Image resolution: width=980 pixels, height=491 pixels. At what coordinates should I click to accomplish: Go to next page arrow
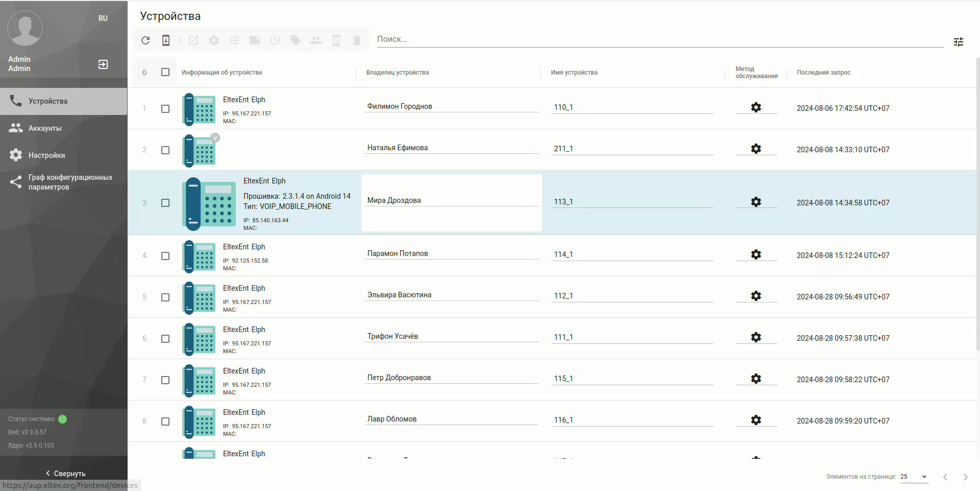(x=965, y=477)
